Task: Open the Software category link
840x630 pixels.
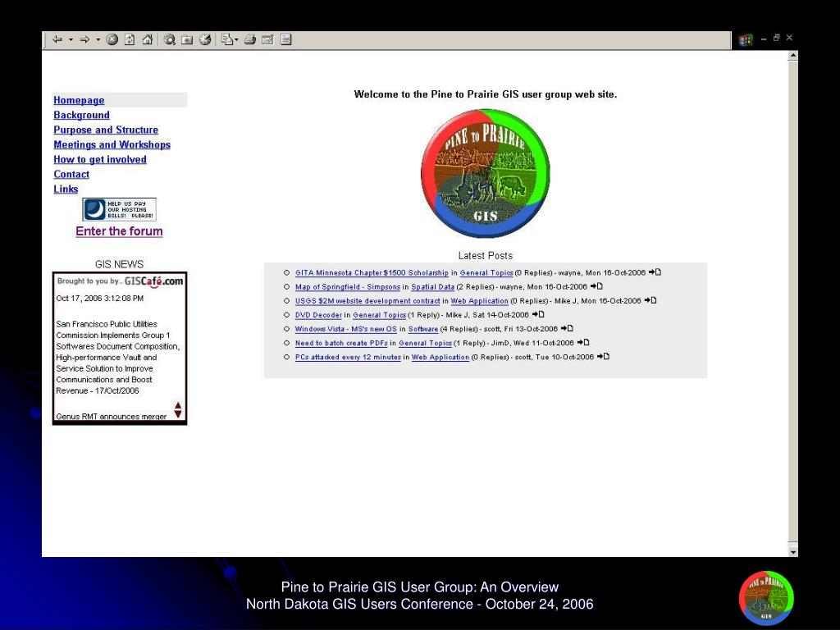Action: pyautogui.click(x=423, y=329)
